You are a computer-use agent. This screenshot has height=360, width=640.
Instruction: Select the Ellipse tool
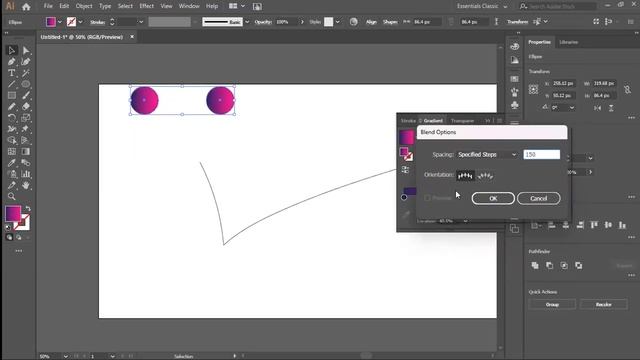pyautogui.click(x=26, y=84)
